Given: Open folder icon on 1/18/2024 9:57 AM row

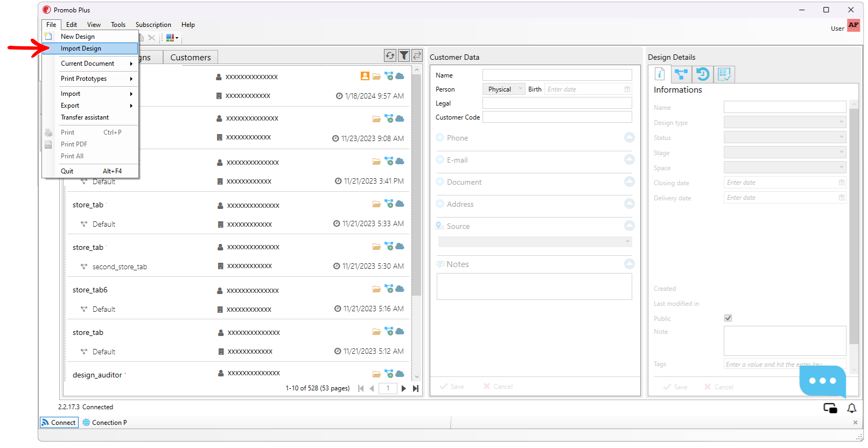Looking at the screenshot, I should 376,76.
